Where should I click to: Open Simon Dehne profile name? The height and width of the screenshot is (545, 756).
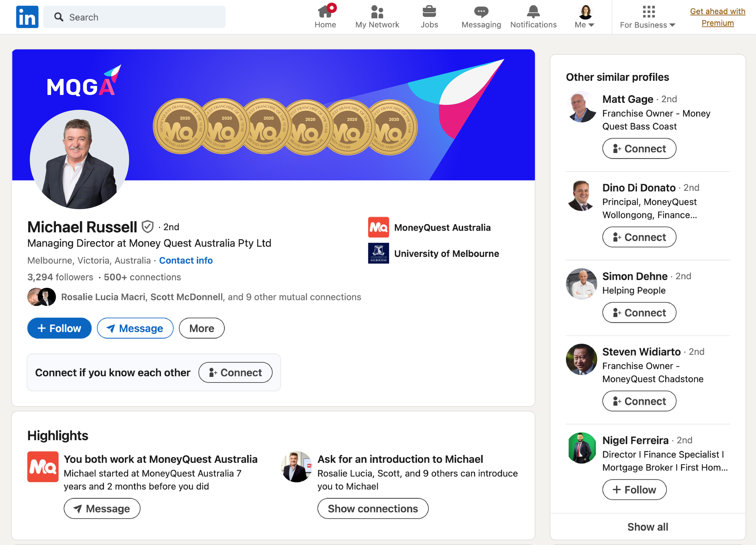(635, 276)
